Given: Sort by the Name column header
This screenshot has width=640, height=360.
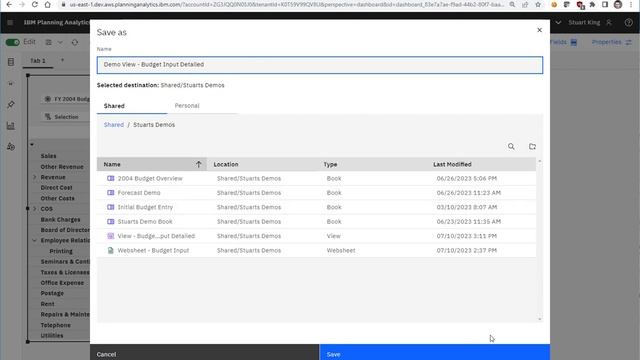Looking at the screenshot, I should click(152, 164).
